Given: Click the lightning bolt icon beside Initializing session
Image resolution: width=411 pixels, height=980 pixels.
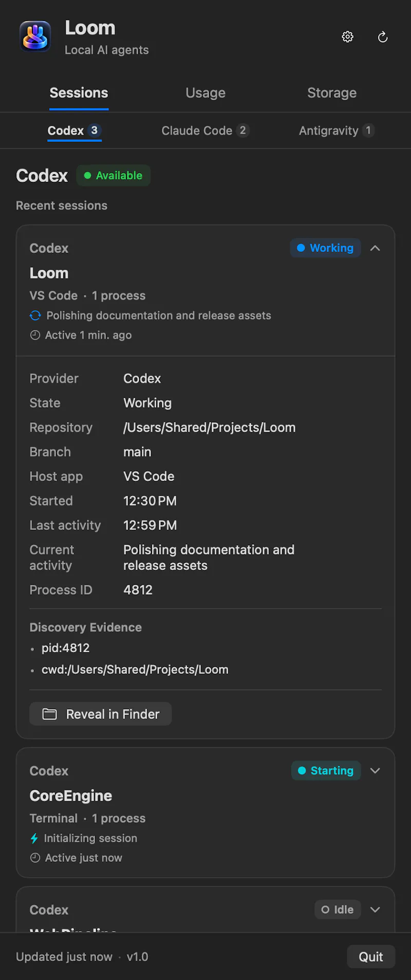Looking at the screenshot, I should pyautogui.click(x=34, y=838).
